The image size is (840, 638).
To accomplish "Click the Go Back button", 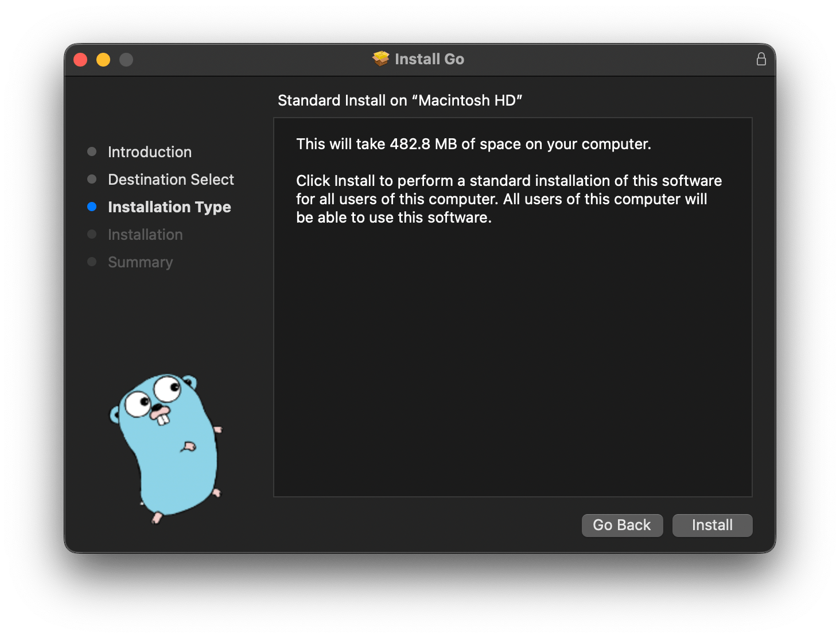I will [622, 525].
